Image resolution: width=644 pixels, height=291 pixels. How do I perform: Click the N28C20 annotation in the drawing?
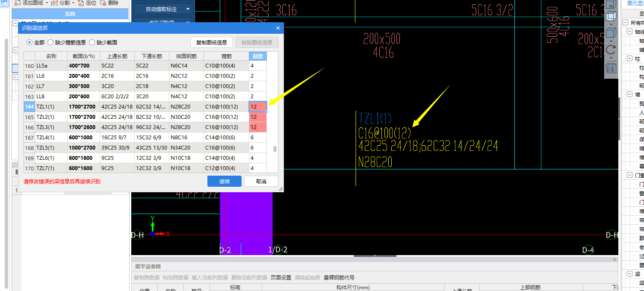click(375, 162)
